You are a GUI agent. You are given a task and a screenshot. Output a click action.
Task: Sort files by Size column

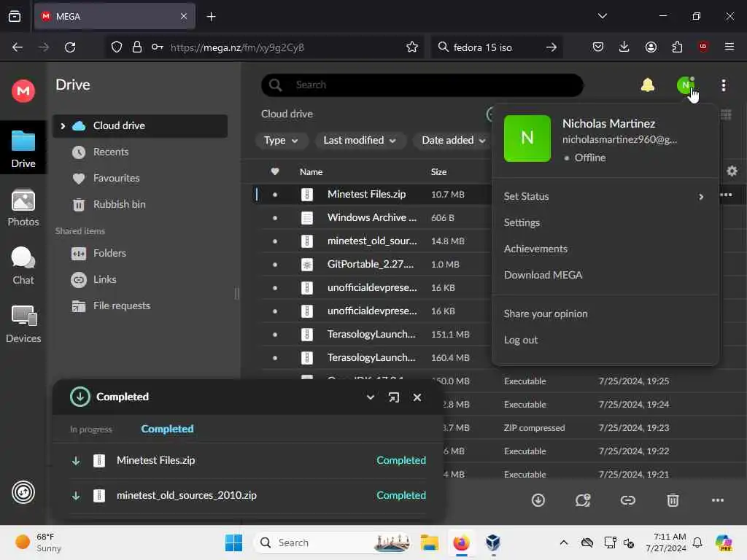pos(438,172)
